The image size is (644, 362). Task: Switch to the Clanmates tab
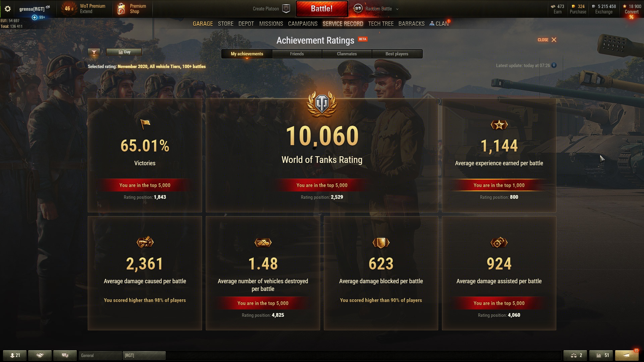pos(347,54)
